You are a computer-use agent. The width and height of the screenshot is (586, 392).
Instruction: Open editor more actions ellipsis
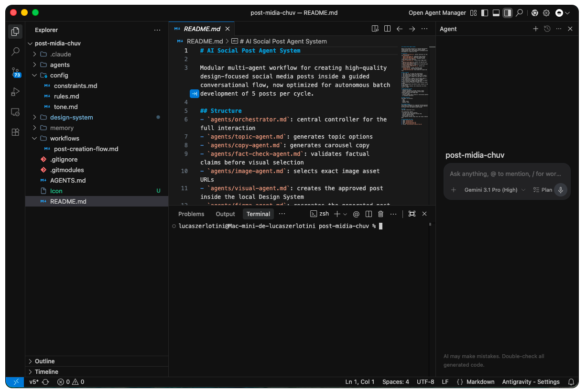pos(424,29)
